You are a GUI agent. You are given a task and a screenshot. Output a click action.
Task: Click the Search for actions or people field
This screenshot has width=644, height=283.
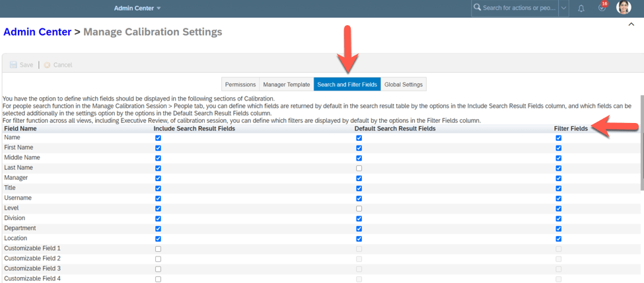tap(519, 8)
